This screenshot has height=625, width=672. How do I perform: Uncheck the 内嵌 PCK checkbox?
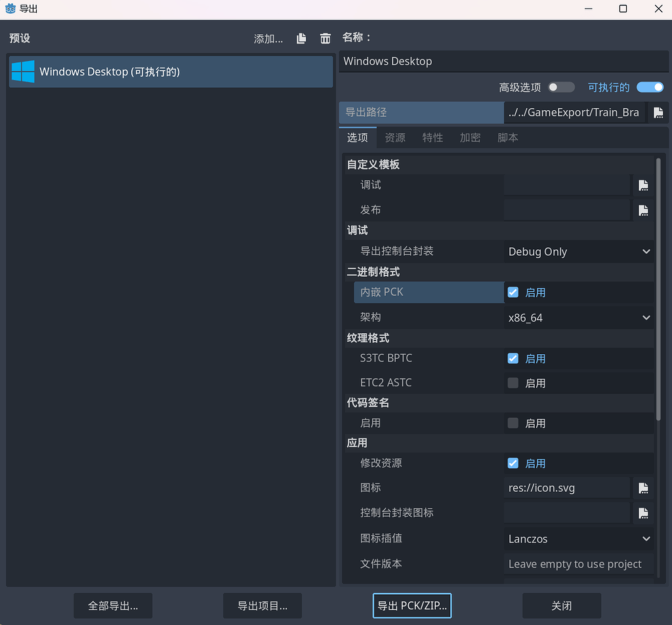(x=512, y=292)
